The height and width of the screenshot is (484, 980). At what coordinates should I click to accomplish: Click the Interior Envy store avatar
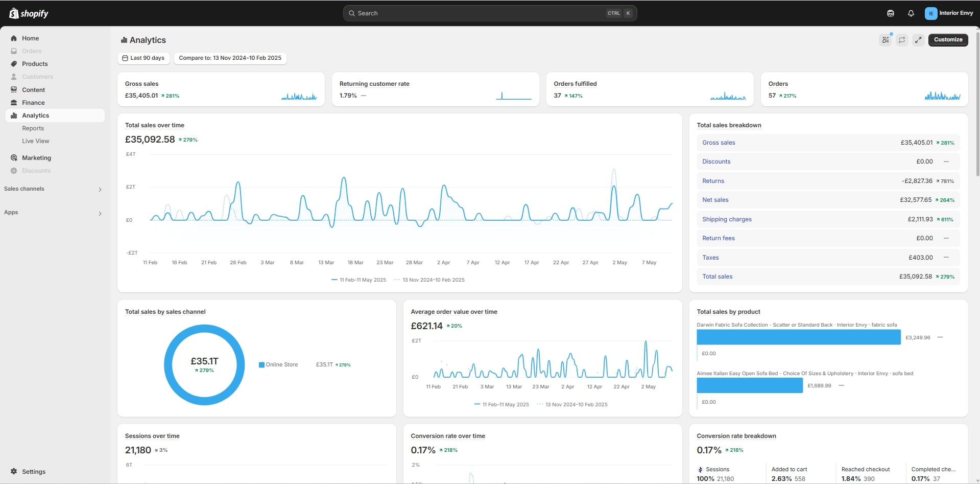click(x=930, y=13)
